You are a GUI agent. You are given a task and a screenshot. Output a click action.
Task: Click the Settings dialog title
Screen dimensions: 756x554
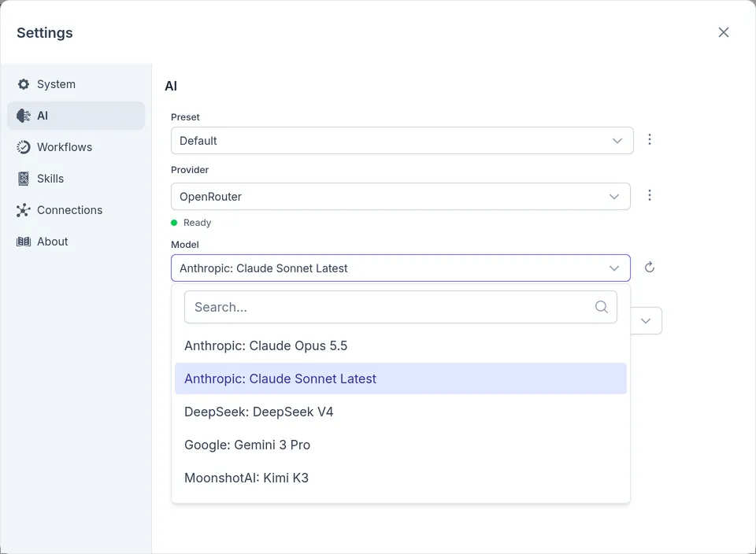[x=45, y=33]
